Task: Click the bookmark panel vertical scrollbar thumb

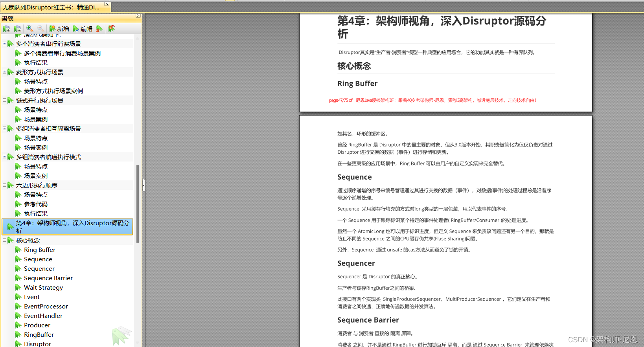Action: tap(138, 204)
